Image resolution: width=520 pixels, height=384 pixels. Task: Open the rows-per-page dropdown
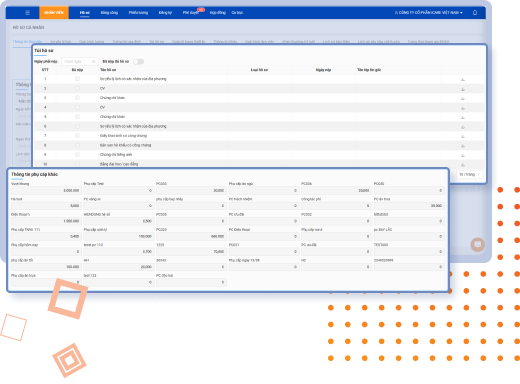point(469,174)
